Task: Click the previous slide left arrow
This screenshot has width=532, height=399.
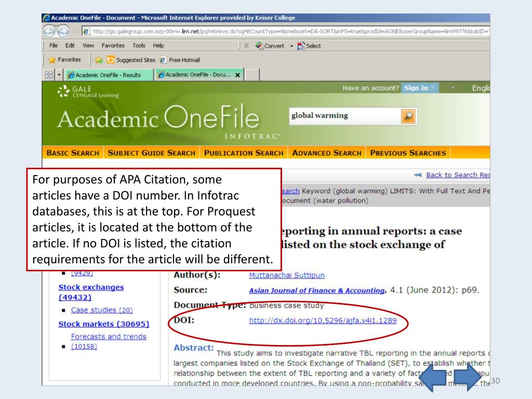Action: [x=433, y=377]
